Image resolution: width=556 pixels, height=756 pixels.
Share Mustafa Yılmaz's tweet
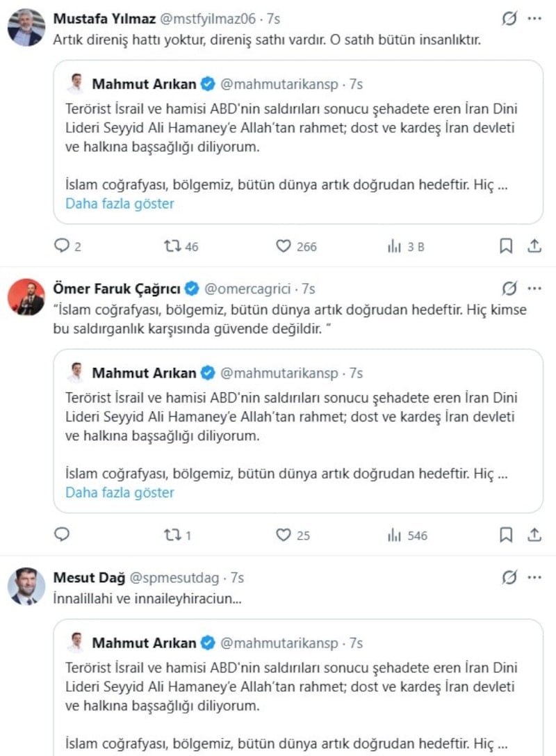point(534,246)
